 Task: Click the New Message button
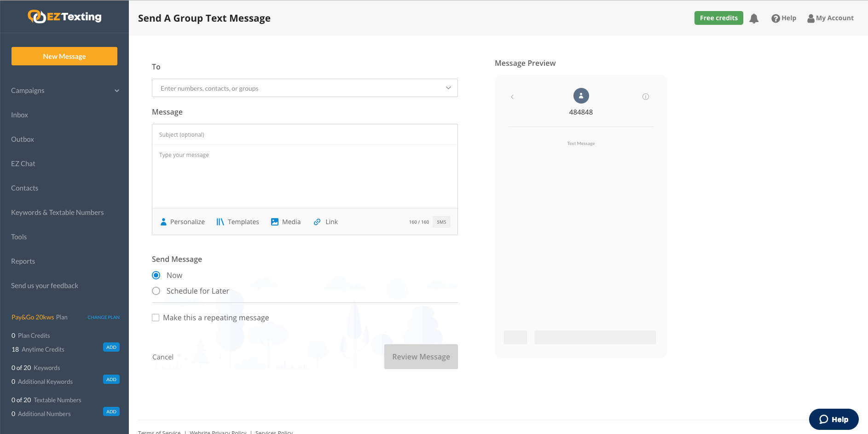[x=64, y=56]
